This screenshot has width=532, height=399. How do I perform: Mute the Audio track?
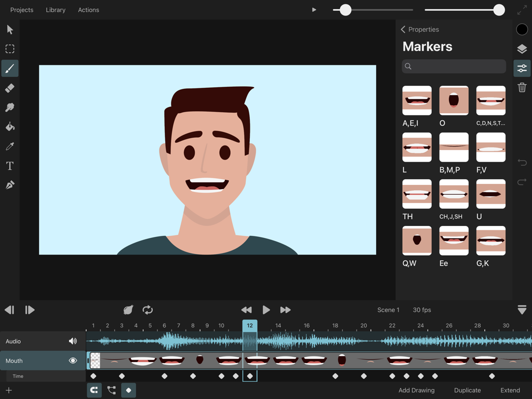tap(73, 341)
